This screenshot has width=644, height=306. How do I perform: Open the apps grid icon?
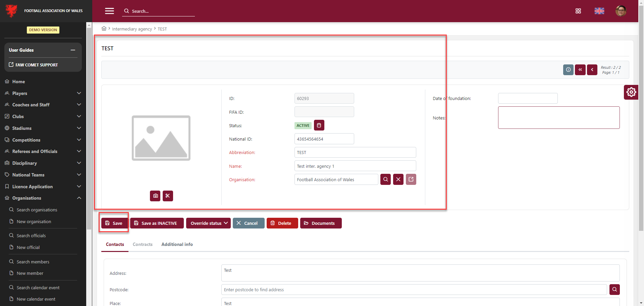[x=578, y=11]
